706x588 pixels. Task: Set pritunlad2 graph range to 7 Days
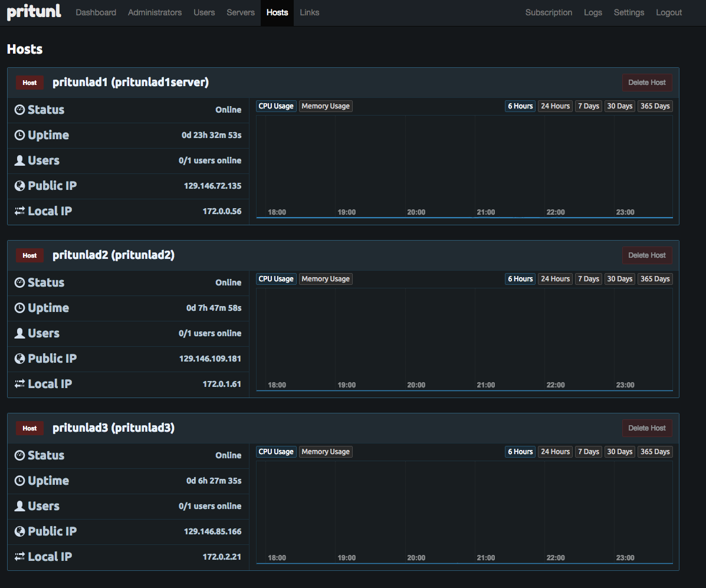coord(589,279)
